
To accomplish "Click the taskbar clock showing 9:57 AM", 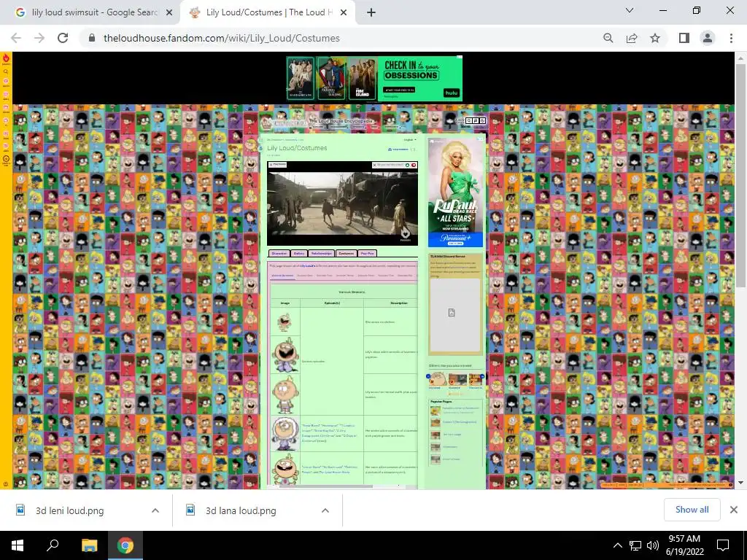I will click(684, 545).
